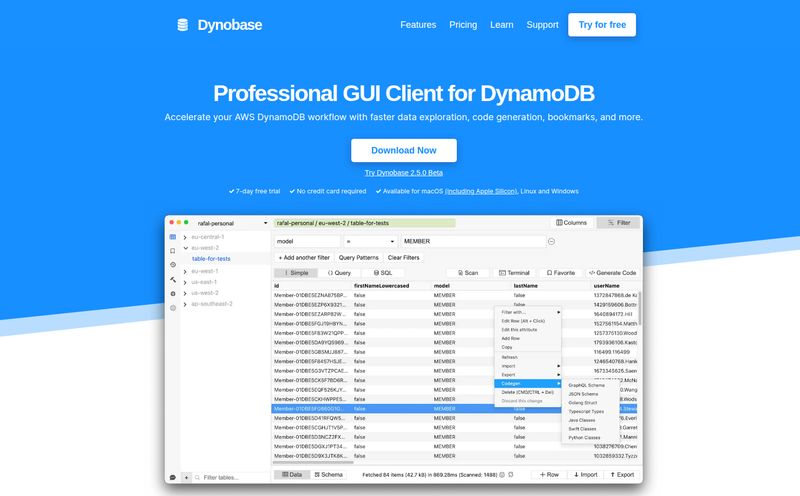Switch to the Data tab
The width and height of the screenshot is (800, 496).
(x=292, y=475)
